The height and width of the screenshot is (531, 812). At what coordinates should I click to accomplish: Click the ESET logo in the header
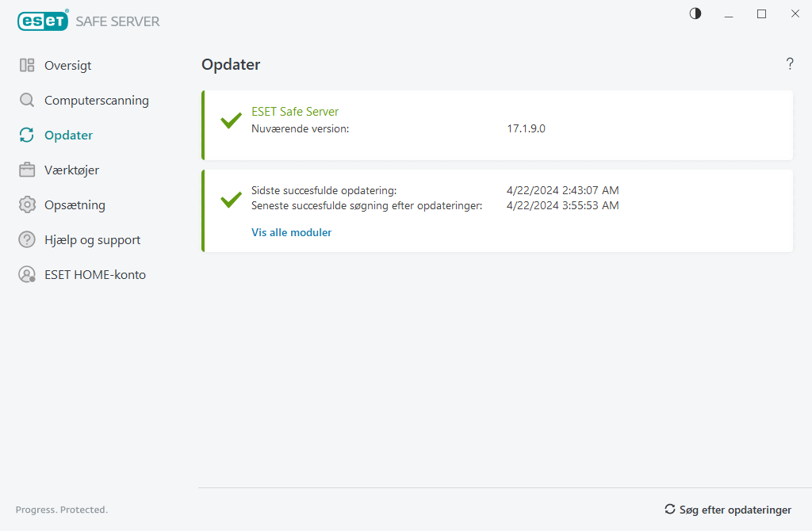point(43,21)
